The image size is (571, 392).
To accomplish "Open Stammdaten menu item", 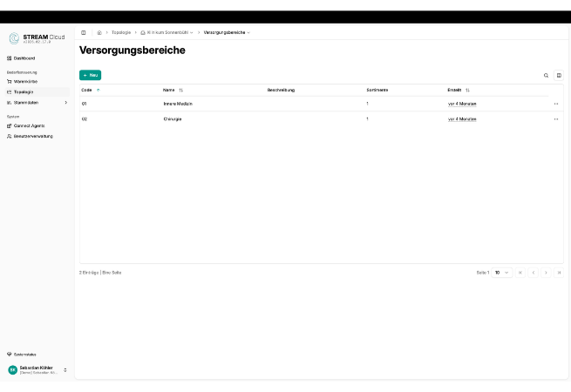I will tap(26, 103).
